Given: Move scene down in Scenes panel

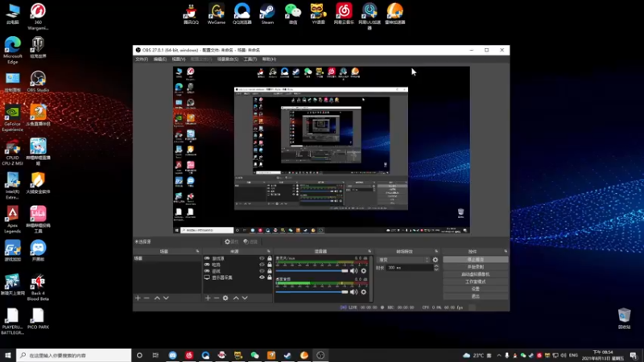Looking at the screenshot, I should (166, 298).
